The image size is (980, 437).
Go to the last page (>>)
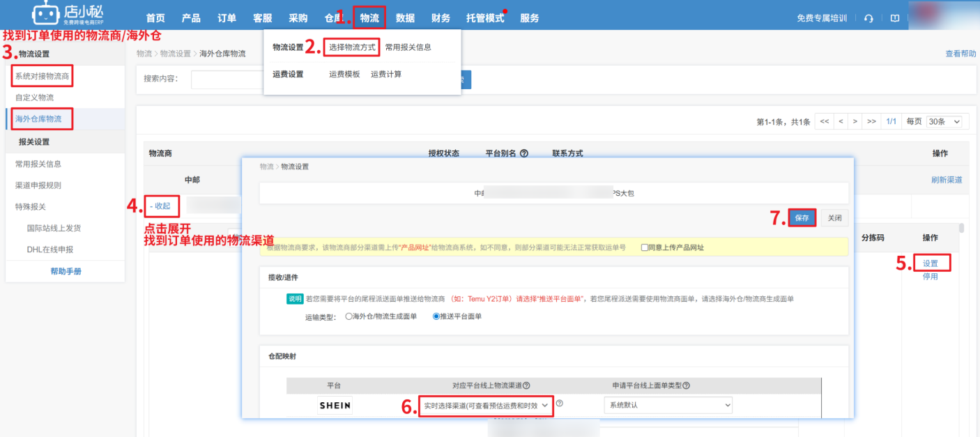point(871,121)
